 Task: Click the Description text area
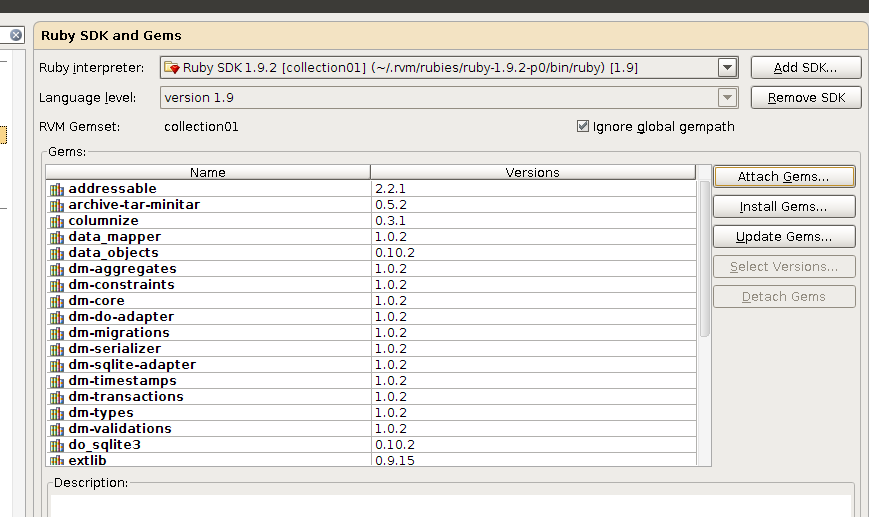[451, 505]
